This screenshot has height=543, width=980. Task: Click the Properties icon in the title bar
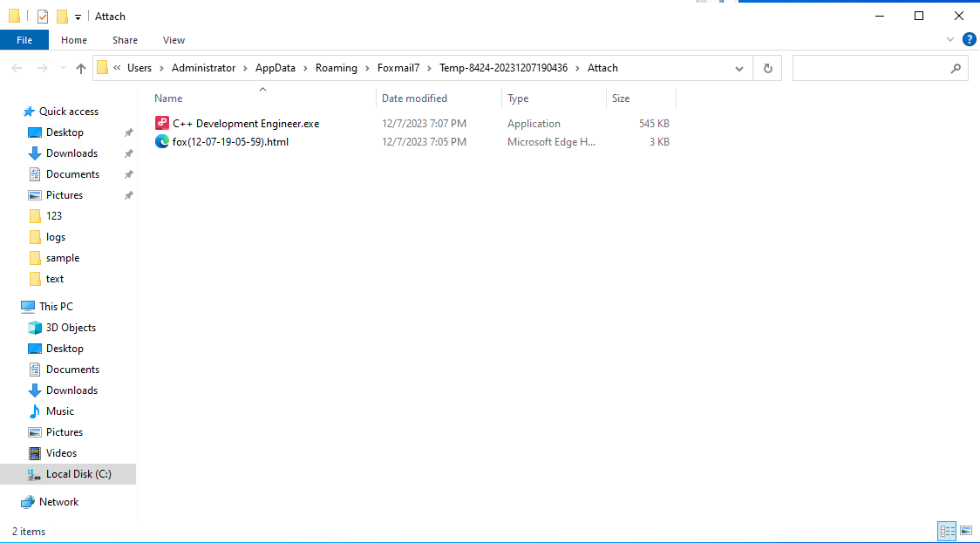click(x=42, y=17)
